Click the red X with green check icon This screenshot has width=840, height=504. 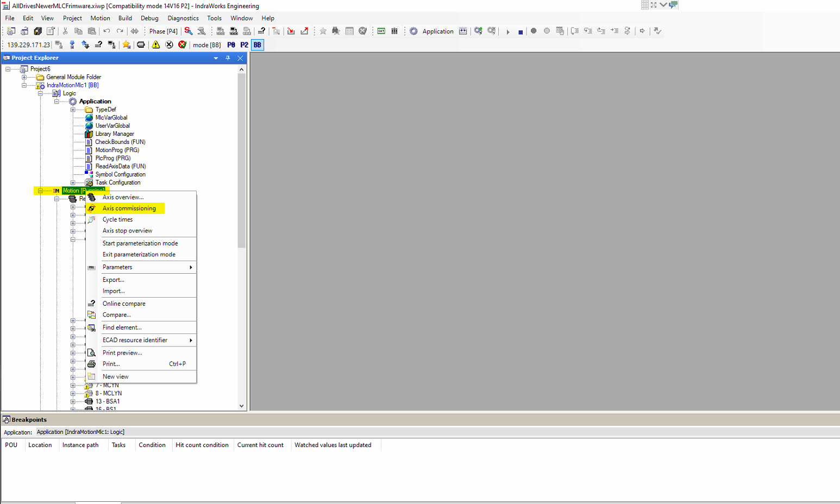coord(182,45)
